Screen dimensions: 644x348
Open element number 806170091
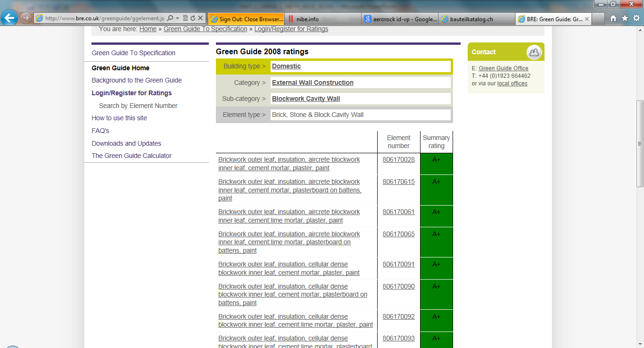pyautogui.click(x=399, y=264)
